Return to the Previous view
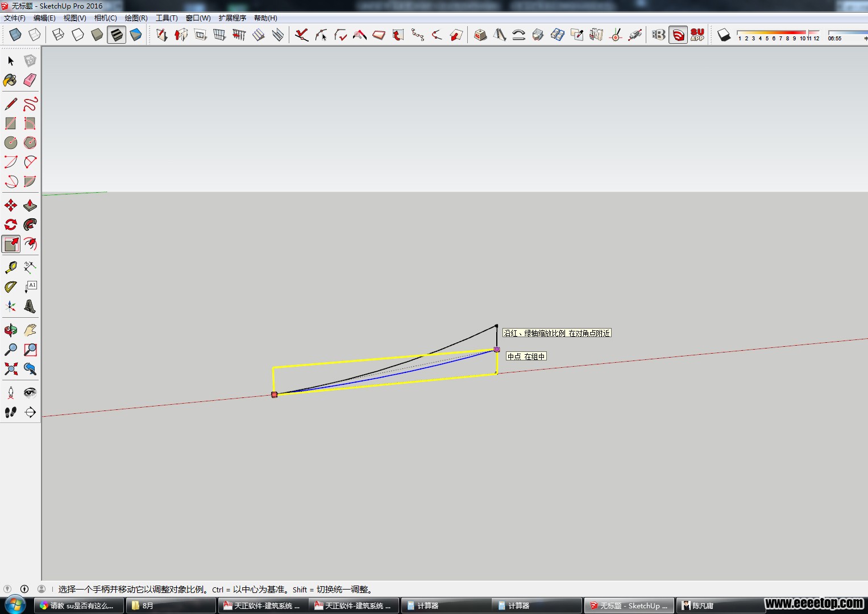868x614 pixels. click(30, 369)
